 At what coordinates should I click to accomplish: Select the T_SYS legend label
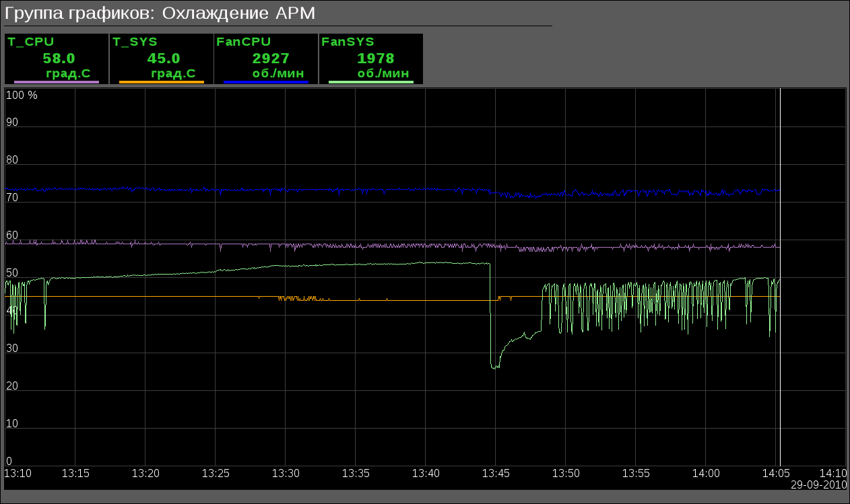135,42
